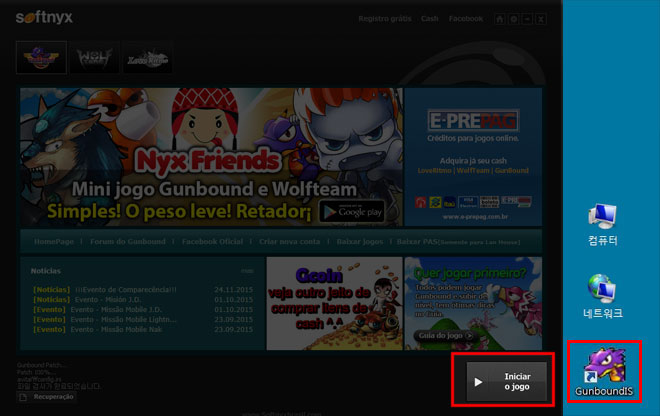Viewport: 660px width, 416px height.
Task: Select Baixar PAS menu item
Action: point(458,242)
